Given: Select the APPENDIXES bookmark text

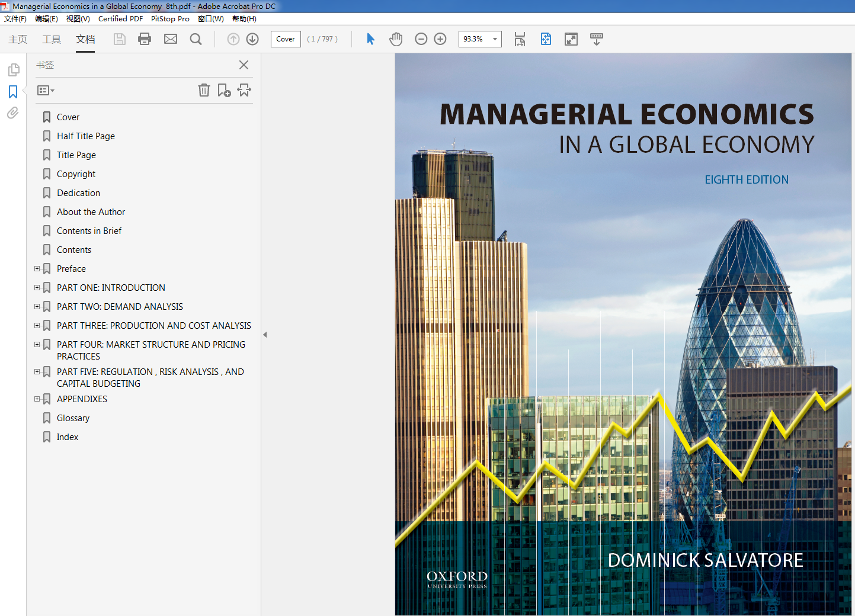Looking at the screenshot, I should 82,399.
